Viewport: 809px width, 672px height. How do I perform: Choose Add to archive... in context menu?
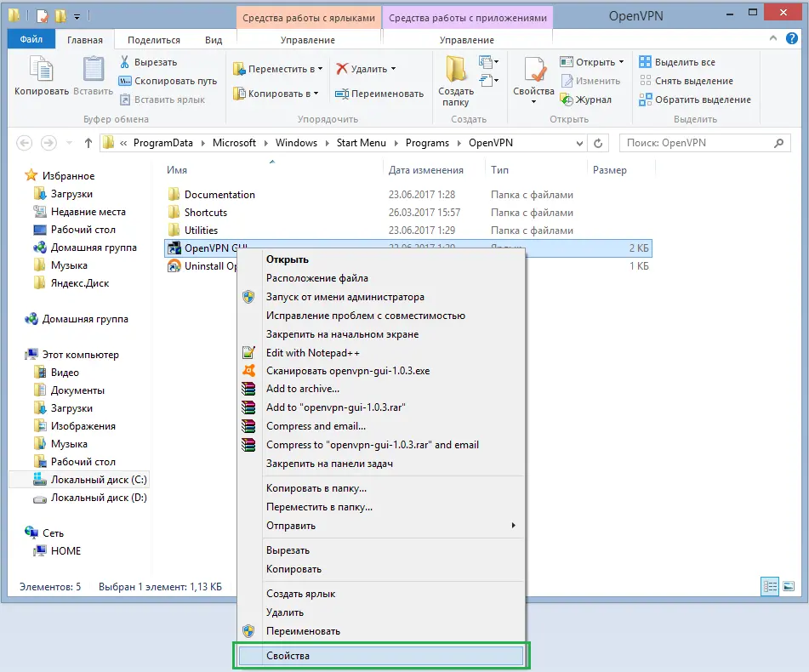(381, 389)
